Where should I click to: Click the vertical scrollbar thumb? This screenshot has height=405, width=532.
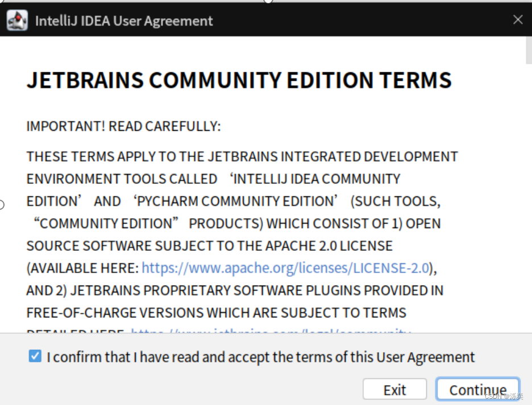pyautogui.click(x=529, y=50)
